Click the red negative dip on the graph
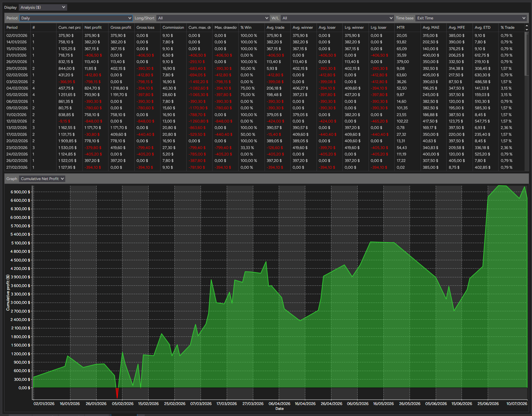532x416 pixels. pyautogui.click(x=117, y=393)
